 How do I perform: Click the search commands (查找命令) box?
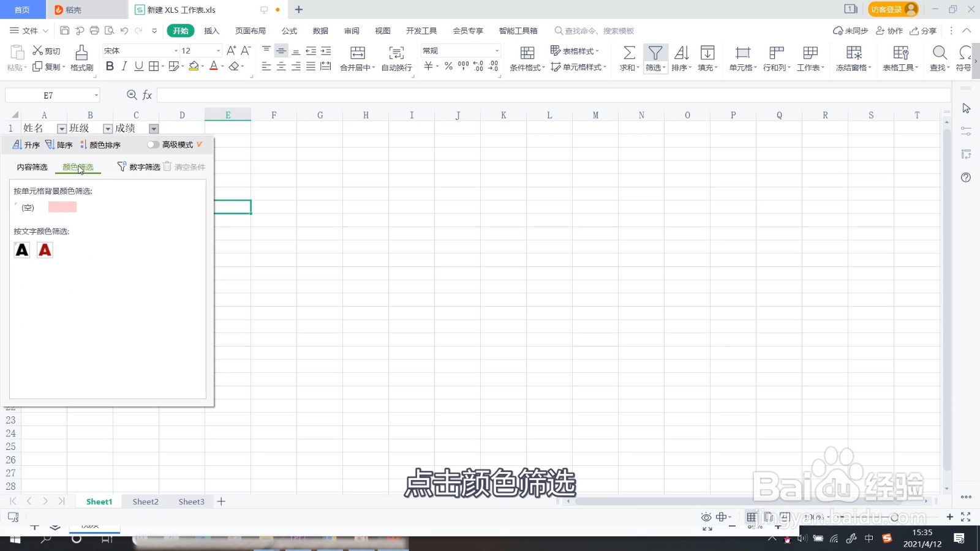coord(594,31)
